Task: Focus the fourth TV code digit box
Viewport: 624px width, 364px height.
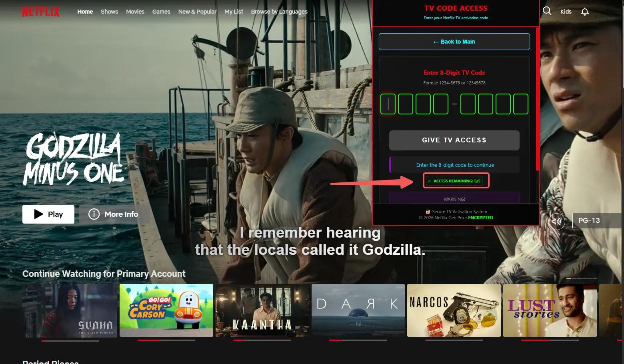Action: coord(441,104)
